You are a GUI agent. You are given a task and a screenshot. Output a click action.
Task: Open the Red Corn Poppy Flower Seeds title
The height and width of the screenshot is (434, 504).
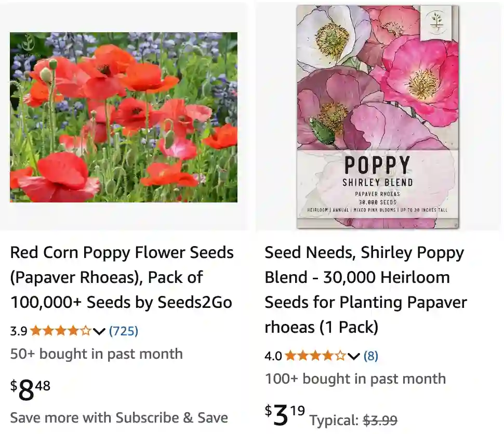pyautogui.click(x=123, y=277)
